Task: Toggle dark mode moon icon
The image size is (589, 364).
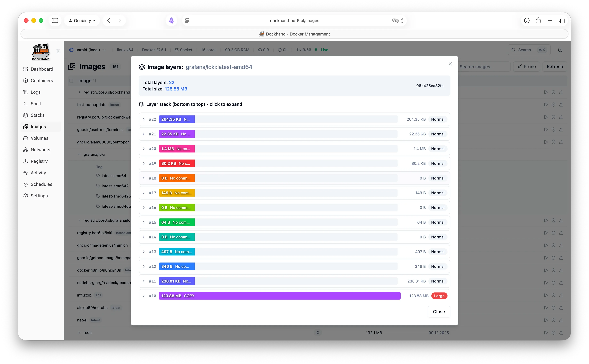Action: coord(560,50)
